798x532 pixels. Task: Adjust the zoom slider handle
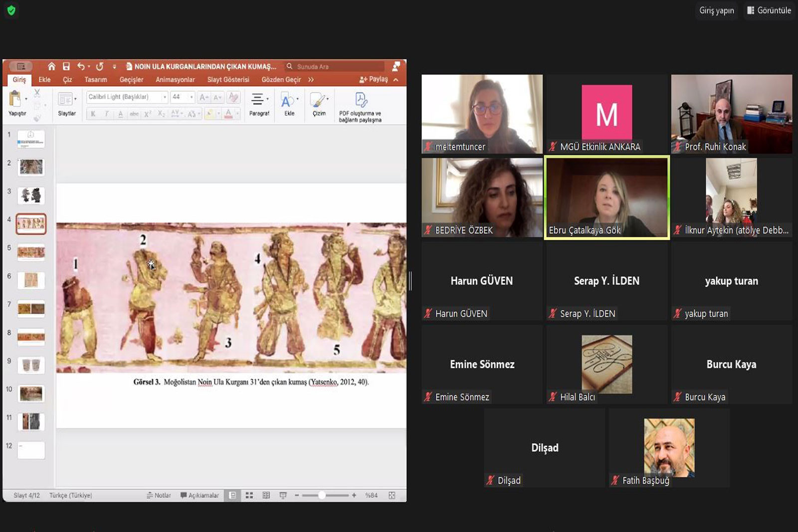click(322, 495)
